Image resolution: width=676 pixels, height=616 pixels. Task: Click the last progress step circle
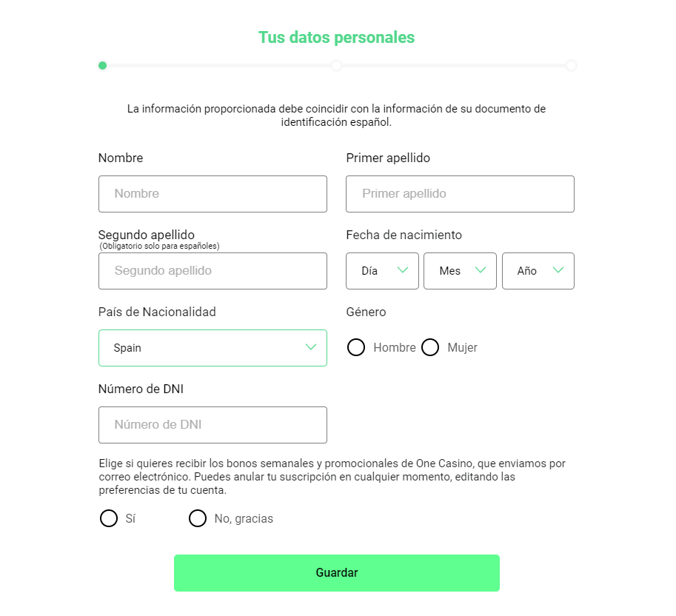coord(571,66)
